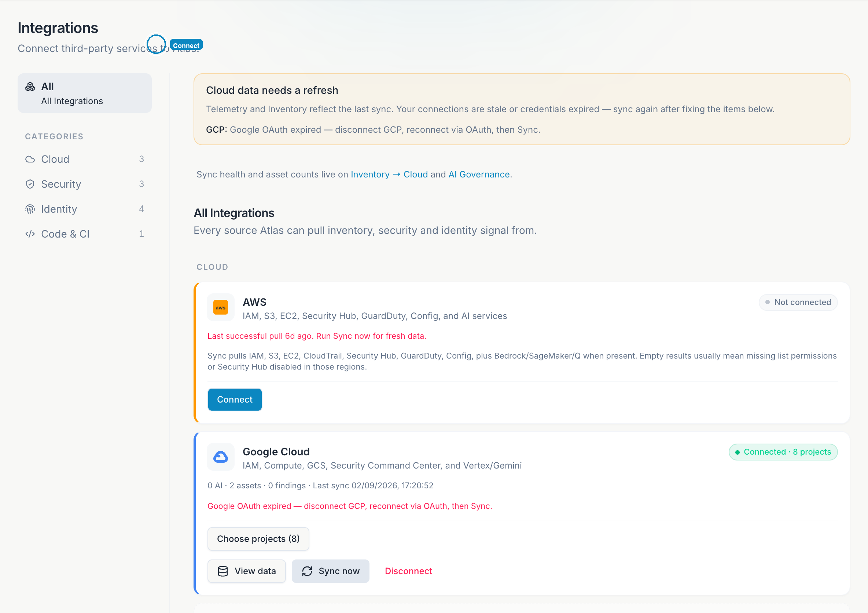Click the AWS Not connected status badge
Screen dimensions: 868x613
pos(798,302)
